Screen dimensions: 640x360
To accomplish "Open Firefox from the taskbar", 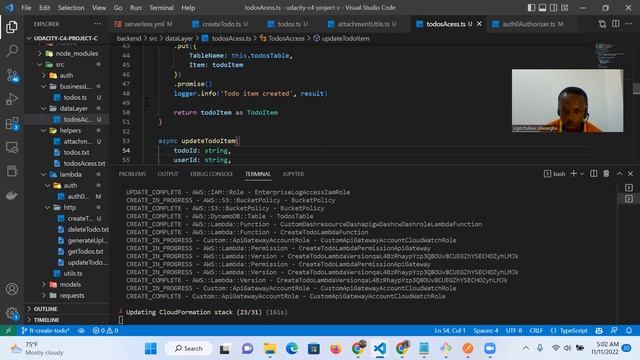I will [336, 348].
